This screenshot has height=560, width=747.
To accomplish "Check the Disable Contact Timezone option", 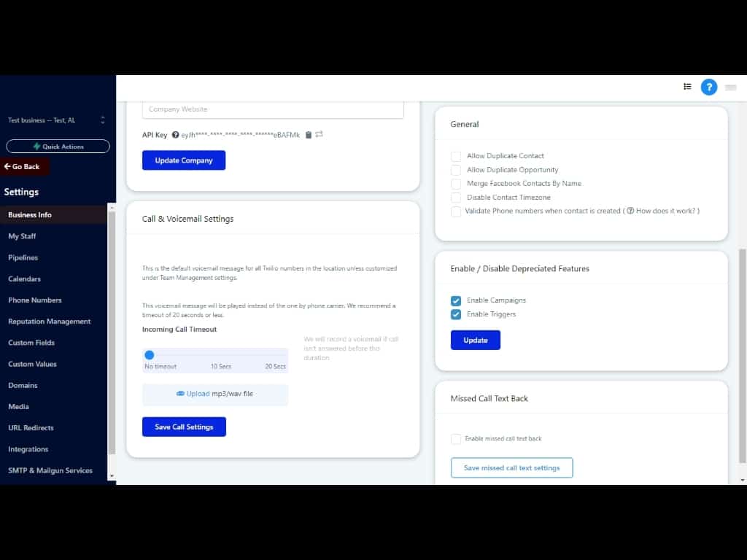I will (456, 198).
